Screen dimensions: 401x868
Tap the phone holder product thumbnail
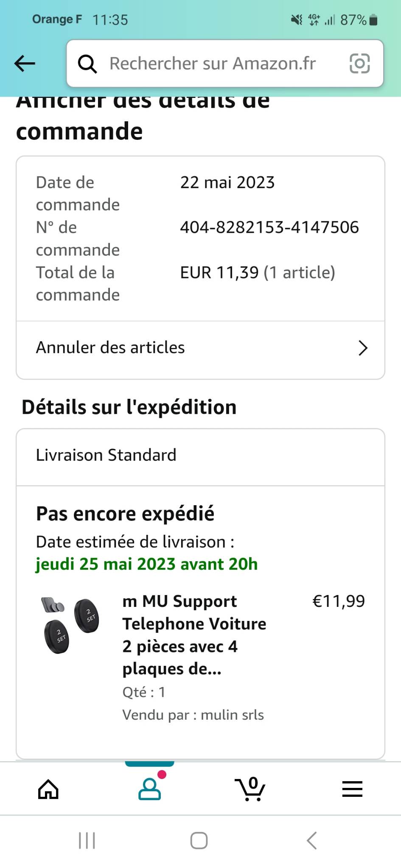pos(70,626)
